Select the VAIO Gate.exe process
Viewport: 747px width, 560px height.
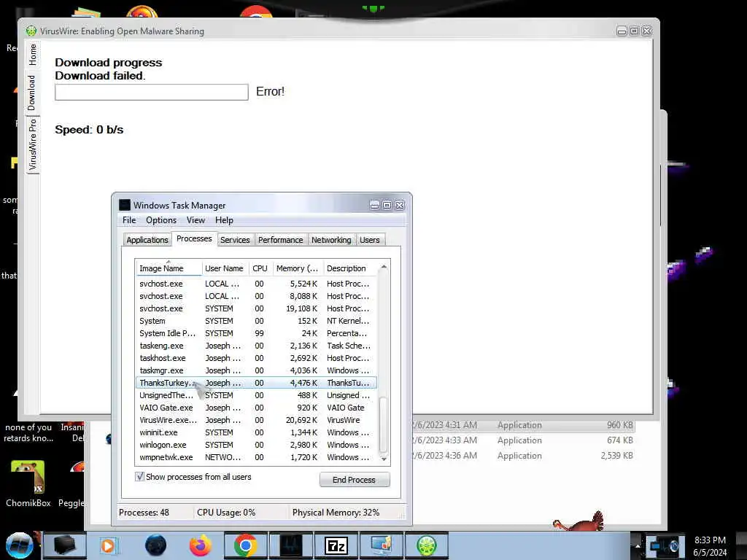pos(256,408)
